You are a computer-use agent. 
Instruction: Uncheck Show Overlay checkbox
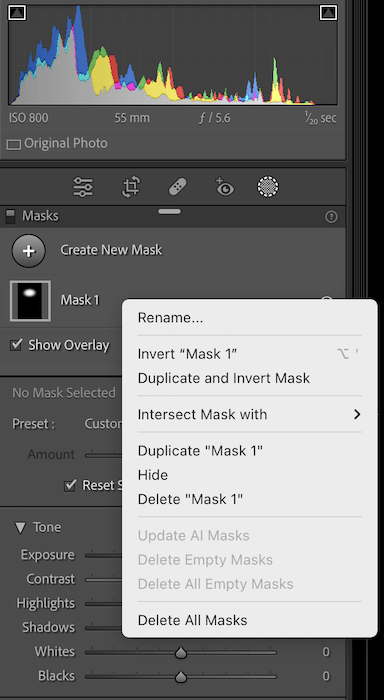click(x=17, y=345)
